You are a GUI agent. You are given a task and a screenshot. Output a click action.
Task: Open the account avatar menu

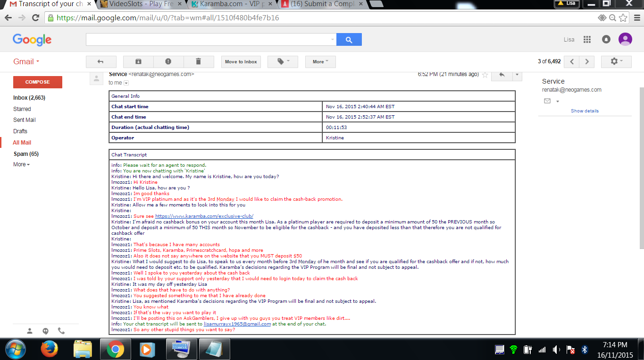tap(625, 40)
